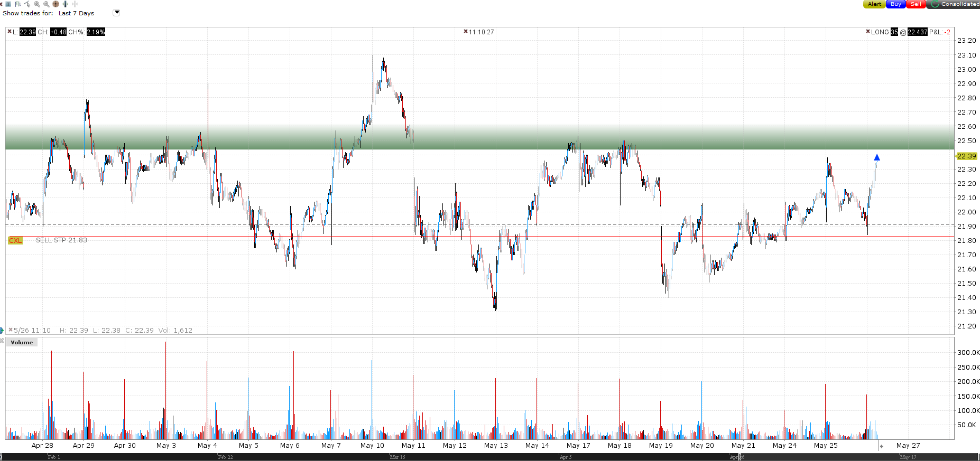The width and height of the screenshot is (980, 461).
Task: Click the Apr 28 date axis label
Action: 42,445
